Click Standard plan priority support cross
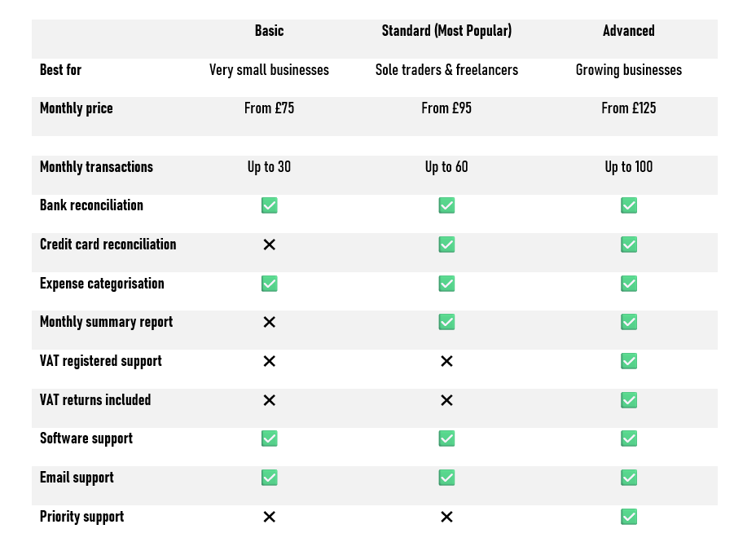The height and width of the screenshot is (542, 756). click(x=446, y=517)
